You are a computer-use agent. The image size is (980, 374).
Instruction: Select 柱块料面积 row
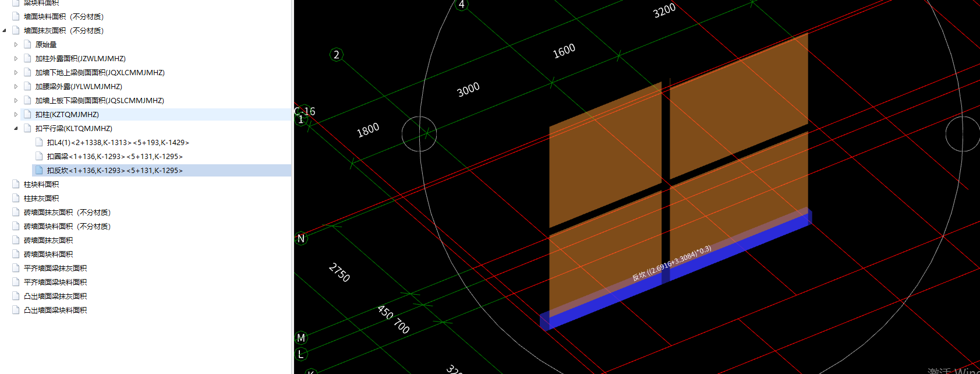click(x=41, y=185)
